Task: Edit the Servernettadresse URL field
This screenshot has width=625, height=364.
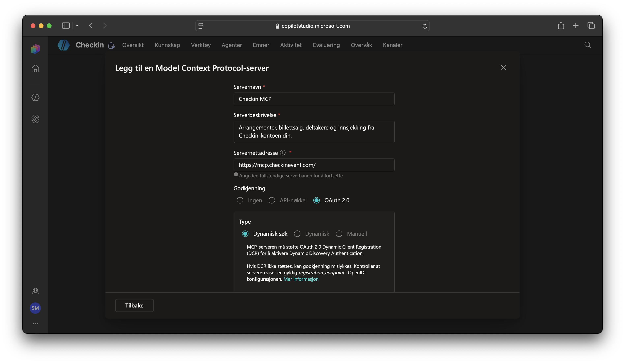Action: pyautogui.click(x=314, y=165)
